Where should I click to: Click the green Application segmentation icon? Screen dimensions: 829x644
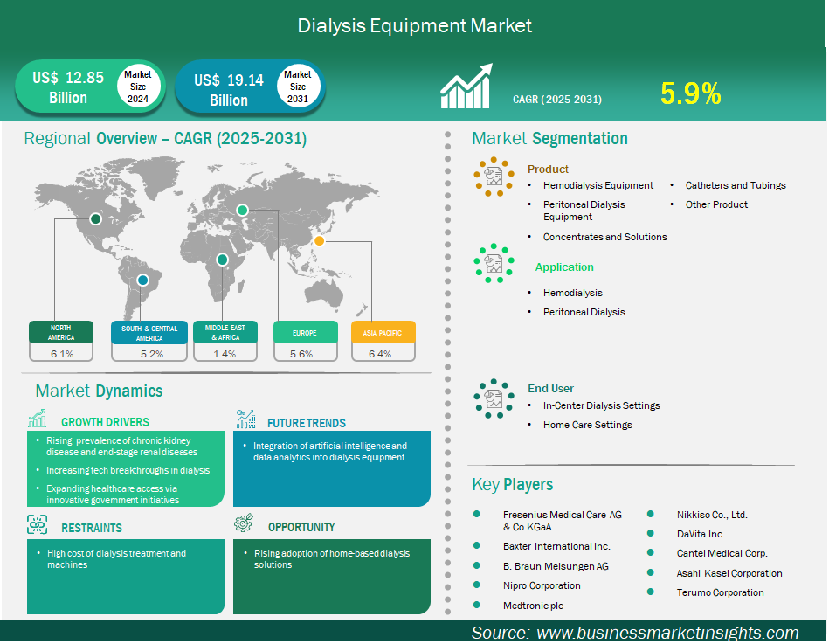(x=494, y=263)
